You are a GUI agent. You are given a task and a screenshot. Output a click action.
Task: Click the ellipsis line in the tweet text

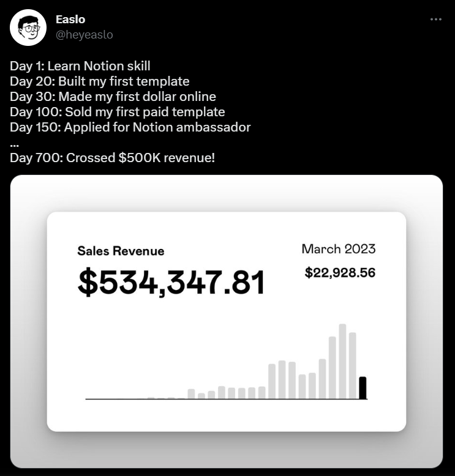pos(15,143)
